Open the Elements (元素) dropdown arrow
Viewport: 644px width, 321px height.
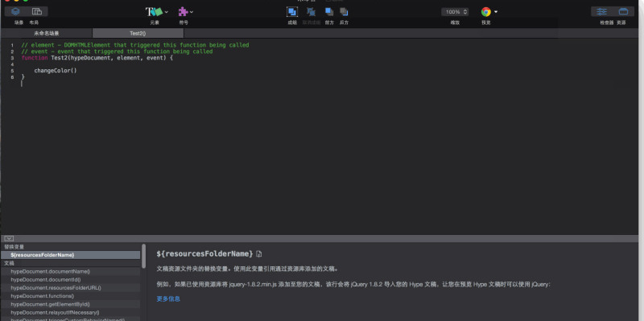pos(167,12)
